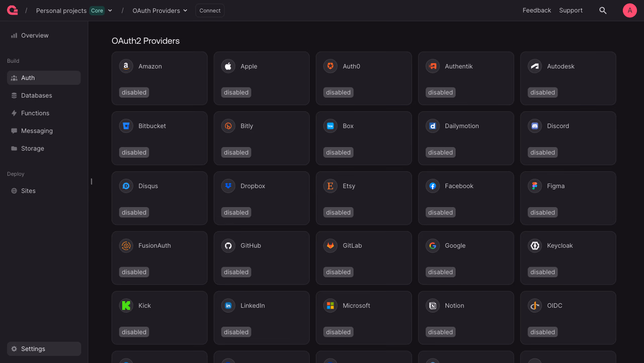Open the Amazon provider icon
Screen dimensions: 644x363
[x=126, y=66]
